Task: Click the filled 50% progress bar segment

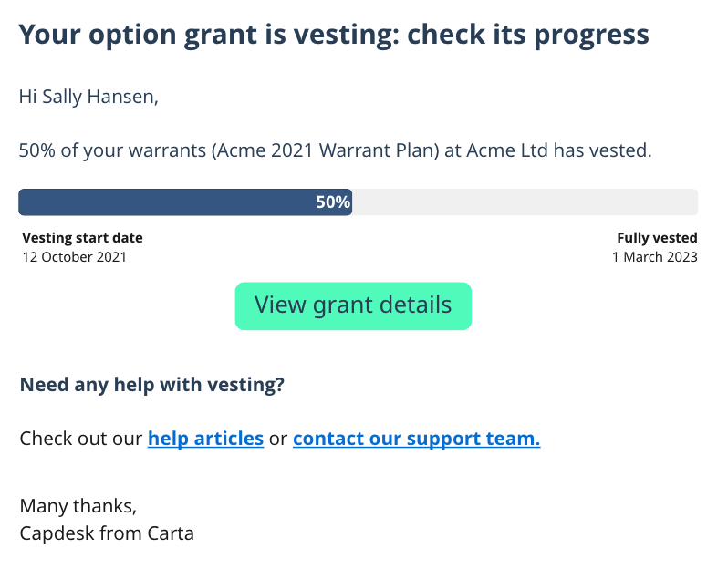Action: [x=185, y=202]
